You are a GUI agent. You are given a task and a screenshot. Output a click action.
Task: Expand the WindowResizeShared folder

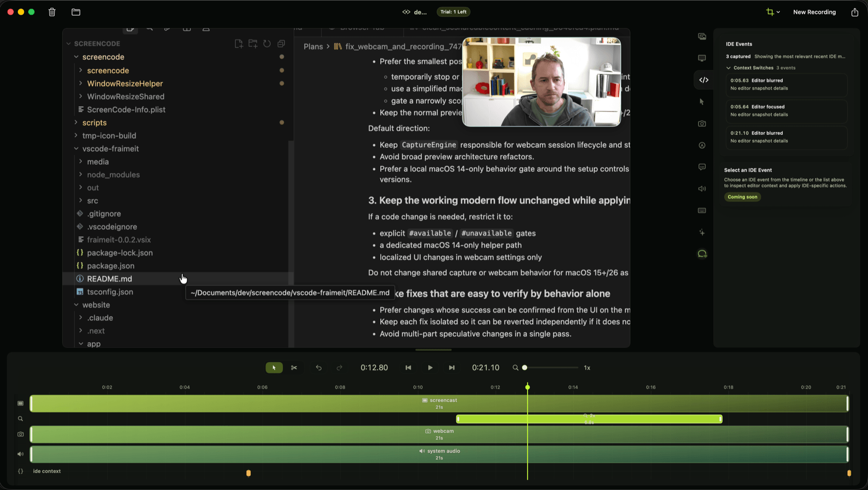click(x=80, y=96)
